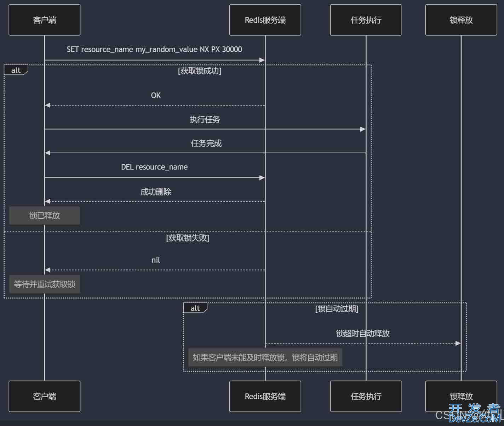504x426 pixels.
Task: Click the OK reply message
Action: [156, 95]
